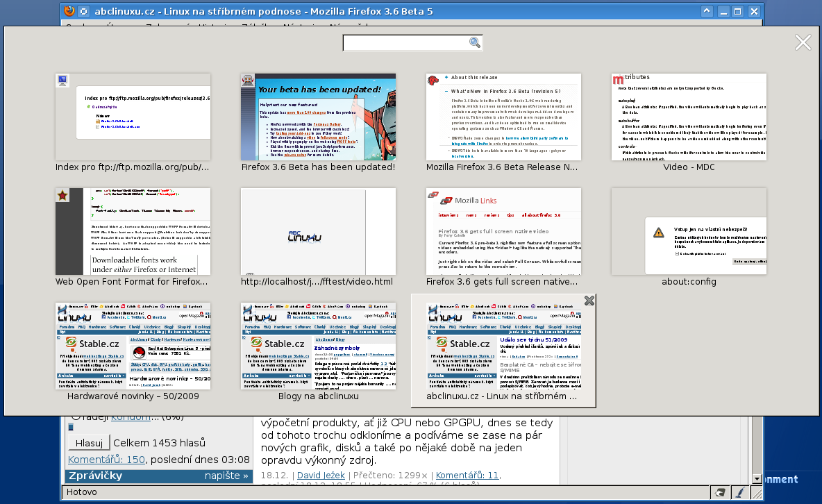Focus the tab search input field

406,43
